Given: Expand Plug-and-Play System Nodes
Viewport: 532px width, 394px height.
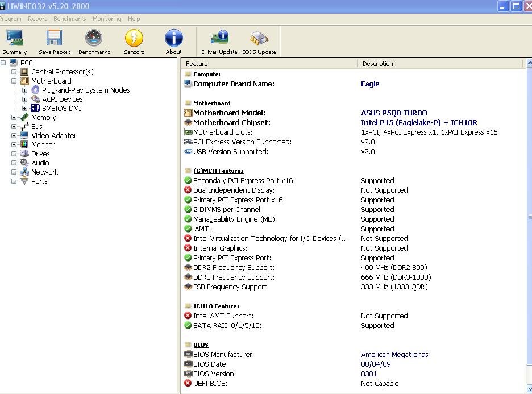Looking at the screenshot, I should [x=25, y=90].
